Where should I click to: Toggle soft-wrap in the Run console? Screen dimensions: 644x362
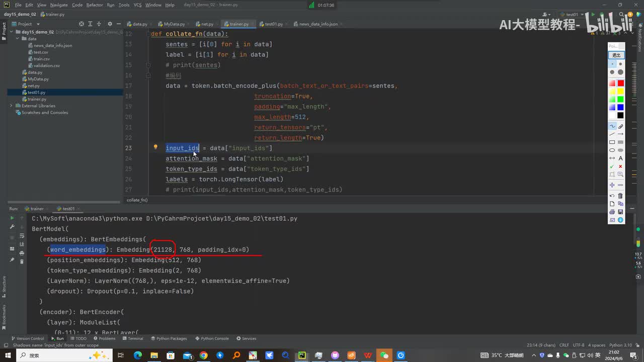(x=22, y=235)
